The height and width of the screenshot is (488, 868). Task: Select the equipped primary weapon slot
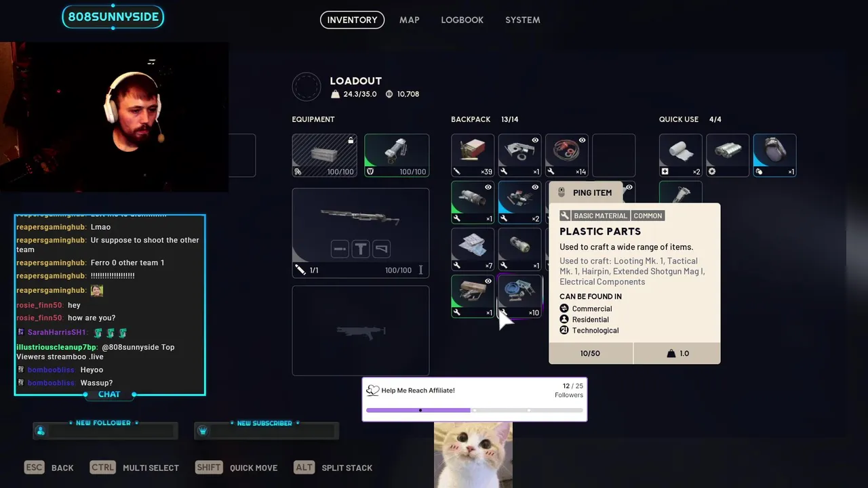pos(361,233)
